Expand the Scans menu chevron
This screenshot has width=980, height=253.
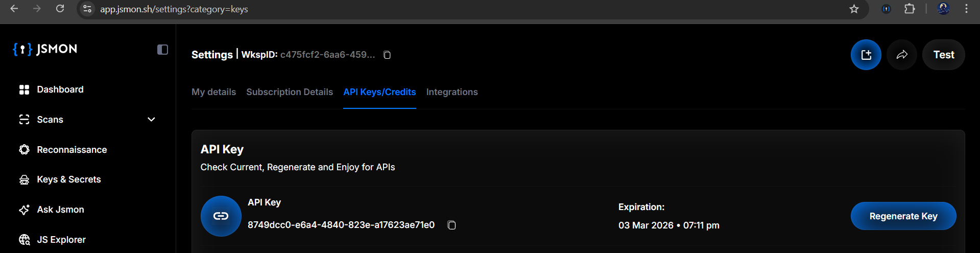tap(151, 120)
